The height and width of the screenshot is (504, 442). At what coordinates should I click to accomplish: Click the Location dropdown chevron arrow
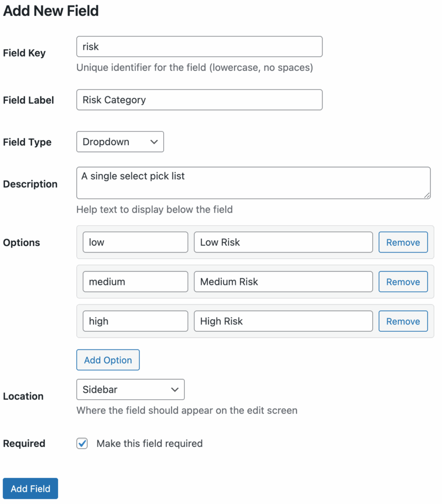[175, 389]
